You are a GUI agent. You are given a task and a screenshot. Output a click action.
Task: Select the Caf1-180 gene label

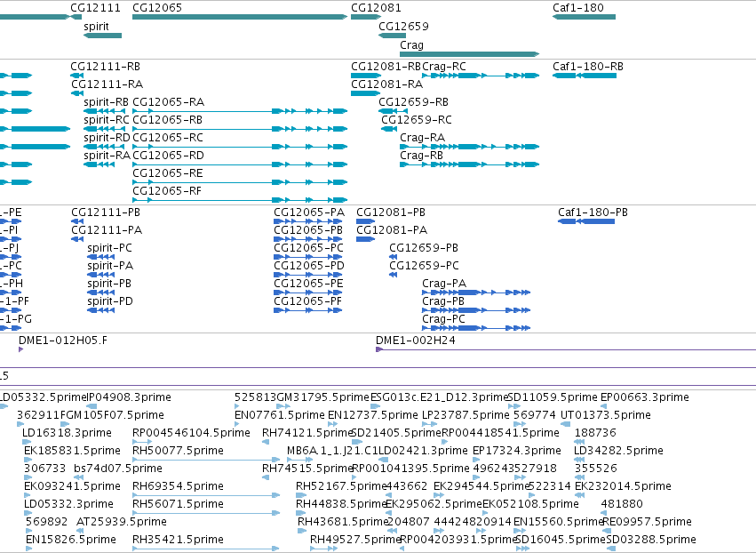point(578,8)
